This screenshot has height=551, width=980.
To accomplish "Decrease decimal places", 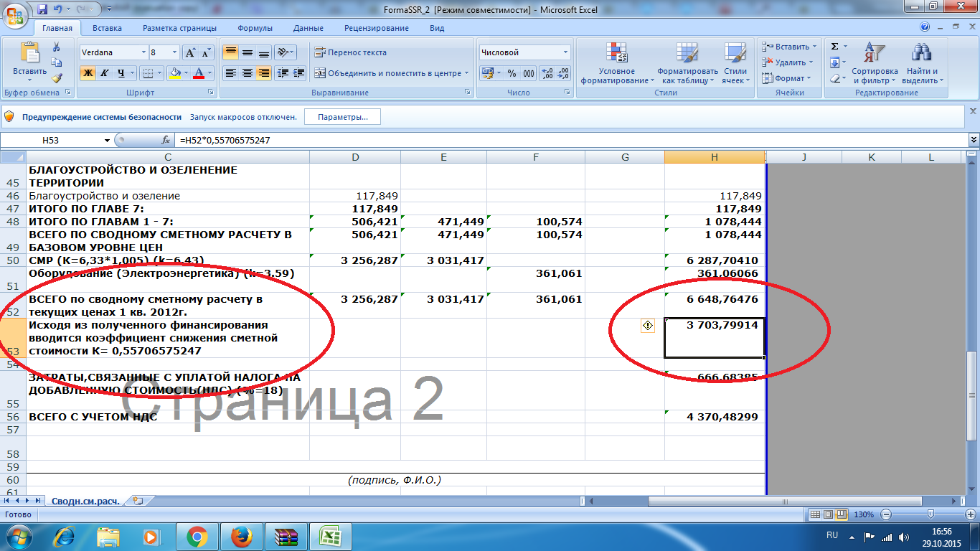I will [563, 73].
